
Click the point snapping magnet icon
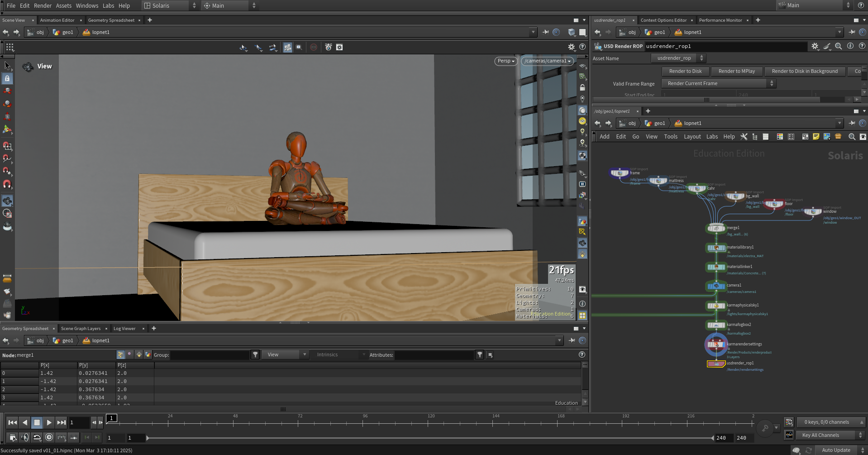tap(7, 171)
